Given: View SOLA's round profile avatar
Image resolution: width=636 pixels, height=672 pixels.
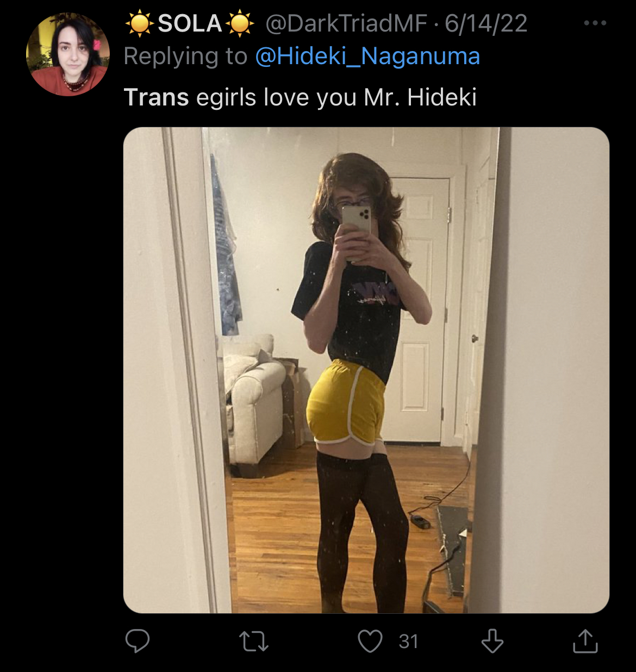Looking at the screenshot, I should [x=68, y=54].
